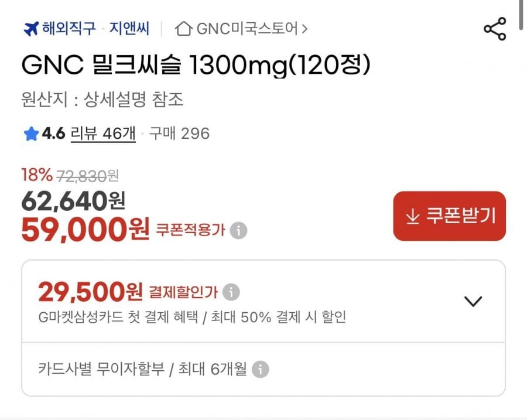This screenshot has height=420, width=527.
Task: Click the page scrollbar thumb
Action: tap(521, 15)
